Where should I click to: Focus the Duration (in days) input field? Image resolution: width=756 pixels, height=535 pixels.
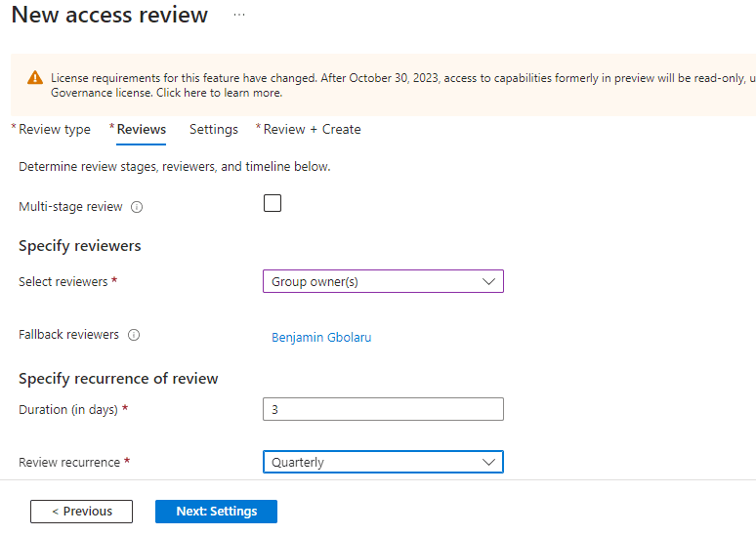[383, 409]
